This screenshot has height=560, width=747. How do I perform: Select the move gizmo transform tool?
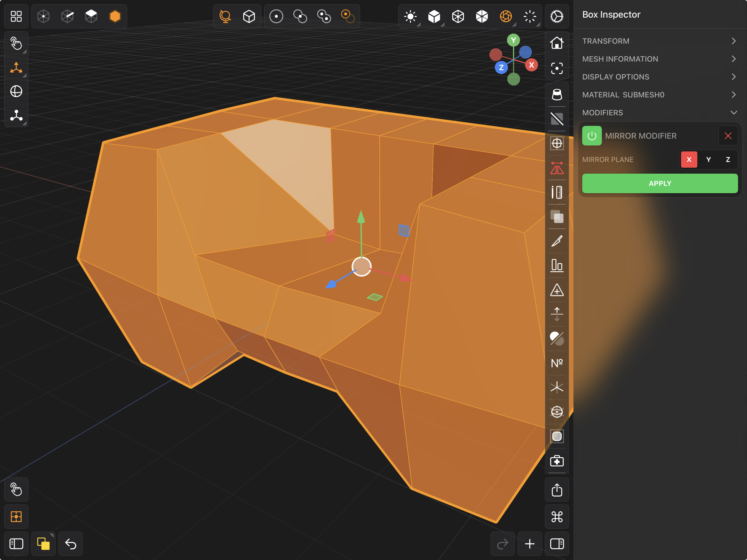16,68
